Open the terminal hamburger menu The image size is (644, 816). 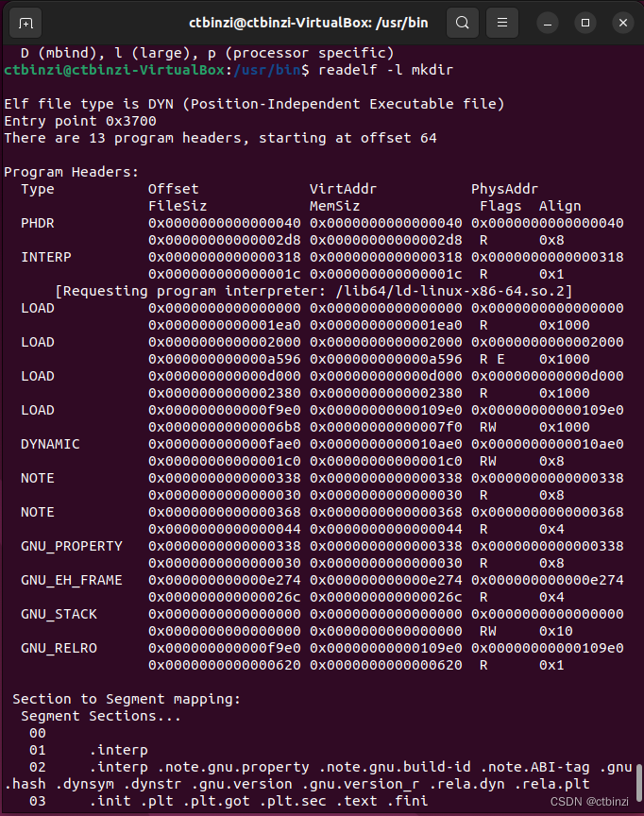[x=501, y=22]
